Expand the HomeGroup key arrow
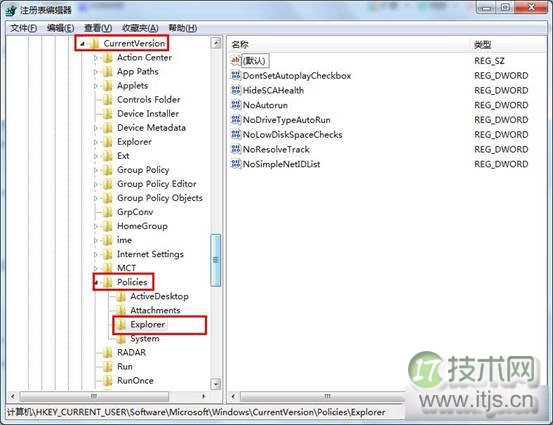 [96, 226]
